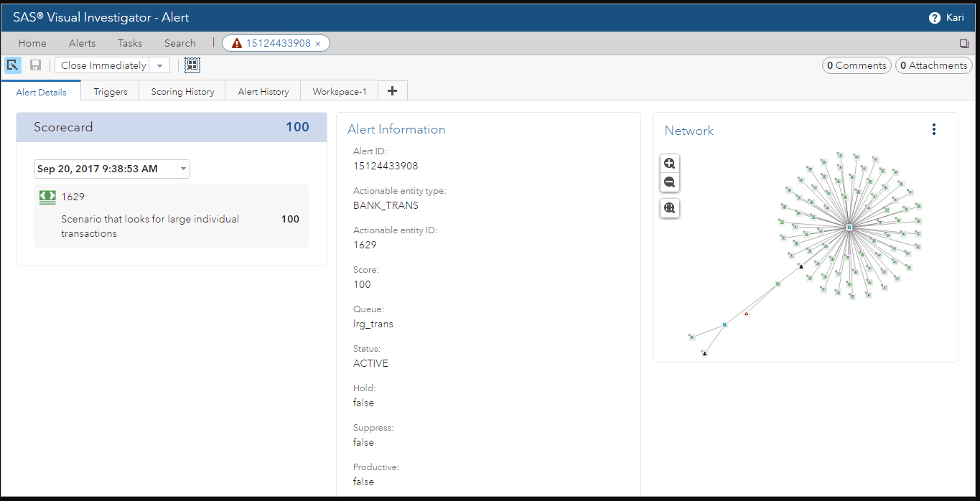Screen dimensions: 980x501
Task: Zoom in on the Network diagram
Action: point(669,163)
